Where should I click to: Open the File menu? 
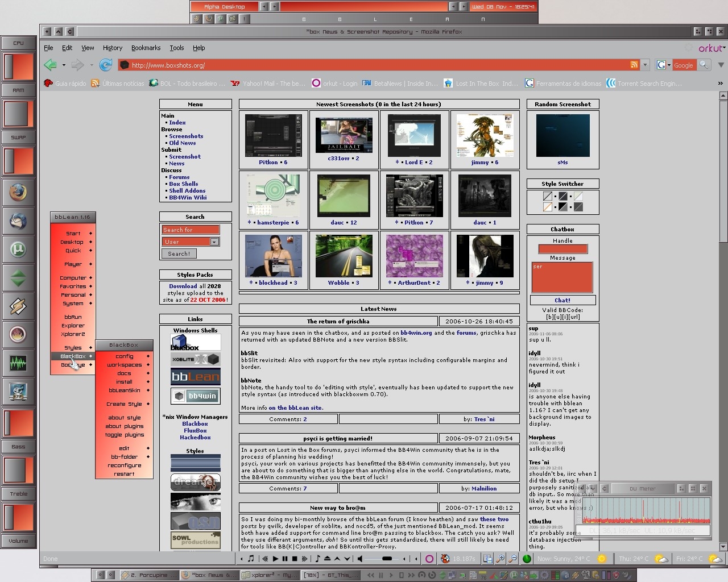coord(48,48)
